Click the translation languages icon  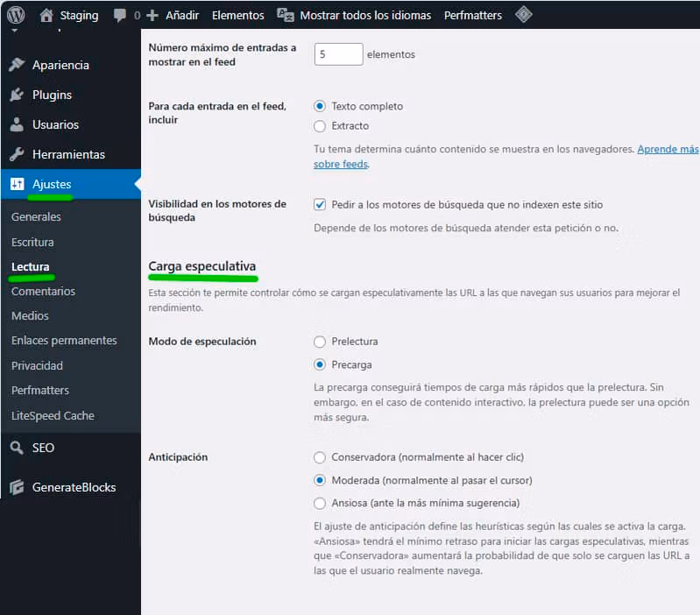(286, 15)
